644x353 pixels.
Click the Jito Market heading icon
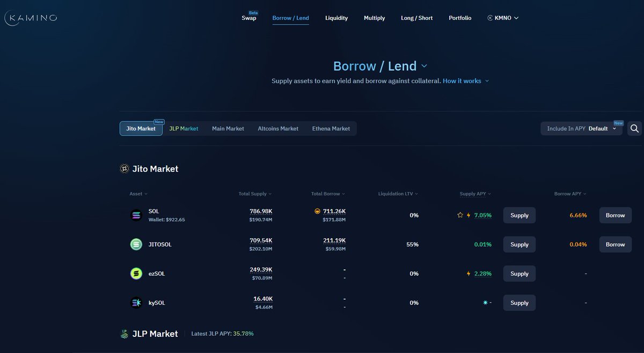coord(124,169)
